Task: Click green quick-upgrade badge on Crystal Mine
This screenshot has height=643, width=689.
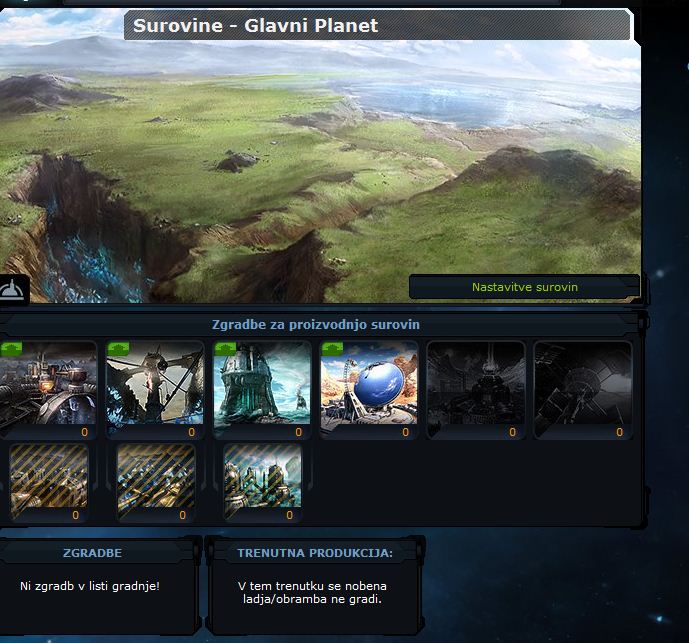Action: point(118,348)
